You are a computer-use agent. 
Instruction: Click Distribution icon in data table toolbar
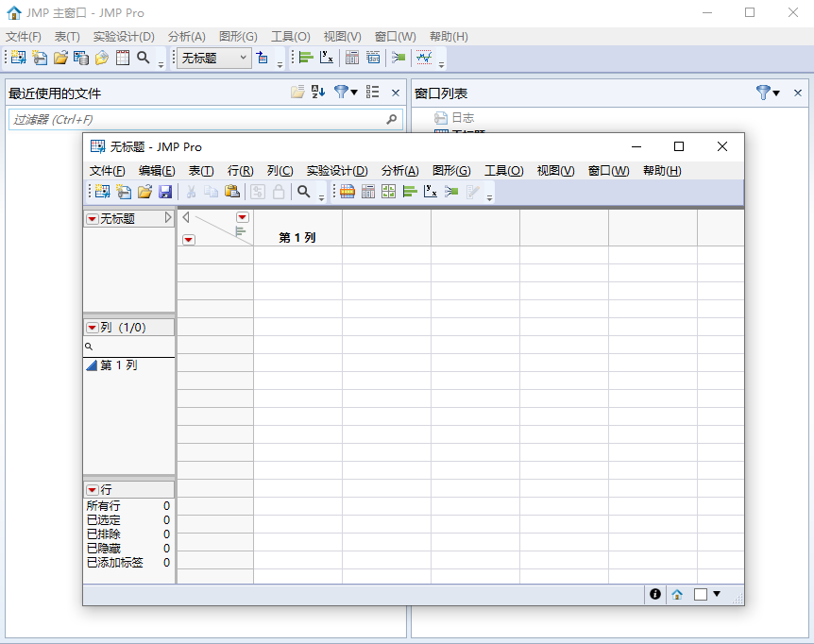[410, 192]
